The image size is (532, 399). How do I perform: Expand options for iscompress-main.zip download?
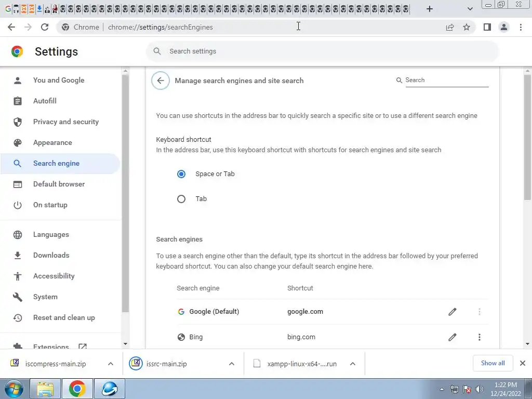pos(111,364)
